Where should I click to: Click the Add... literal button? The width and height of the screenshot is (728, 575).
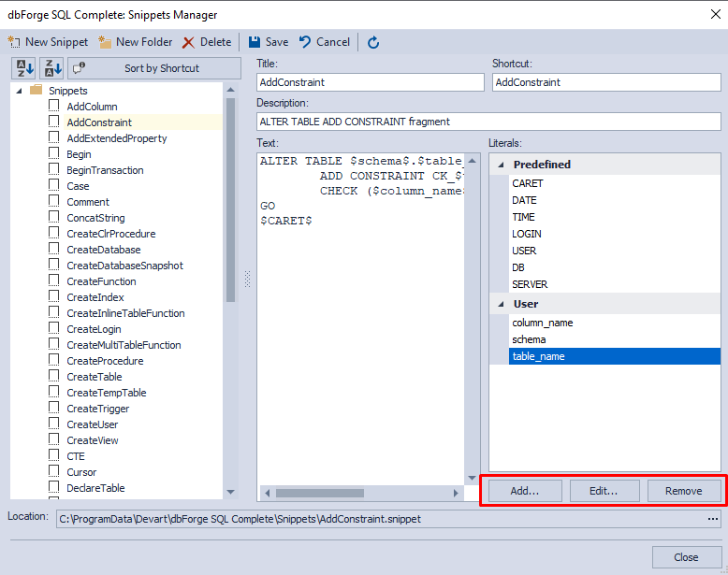[525, 491]
